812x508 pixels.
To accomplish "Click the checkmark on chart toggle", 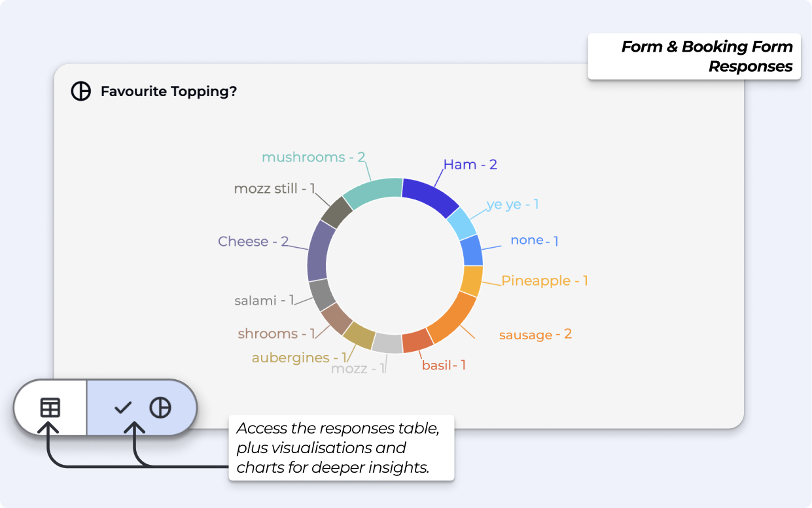I will pyautogui.click(x=123, y=408).
